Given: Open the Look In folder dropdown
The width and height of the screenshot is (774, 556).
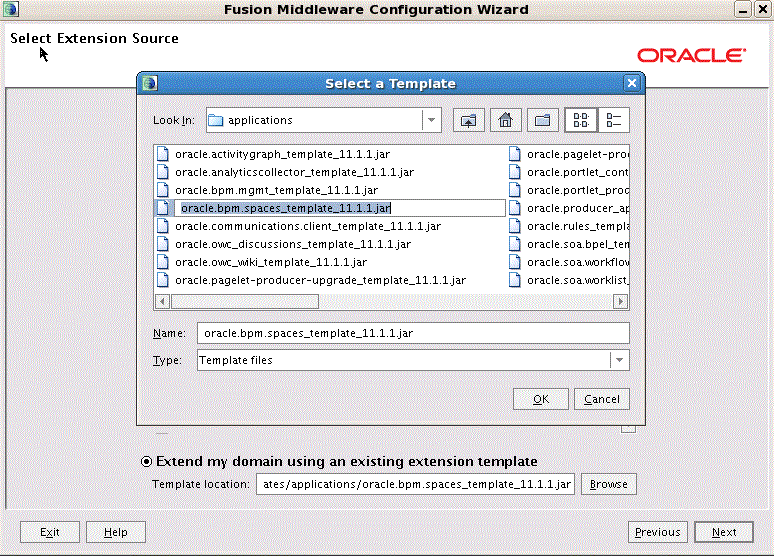Looking at the screenshot, I should point(431,120).
